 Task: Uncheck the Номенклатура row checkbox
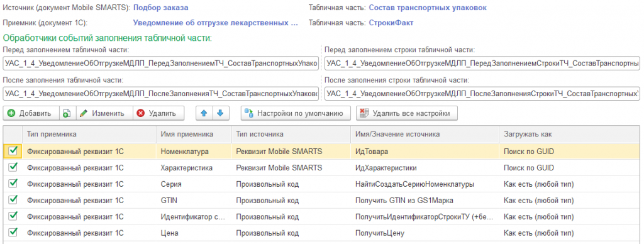pyautogui.click(x=13, y=151)
